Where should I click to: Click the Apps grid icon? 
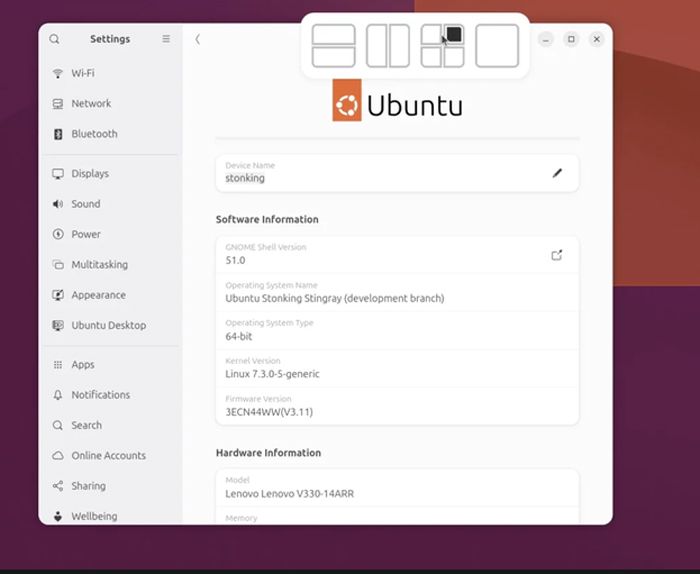point(58,365)
